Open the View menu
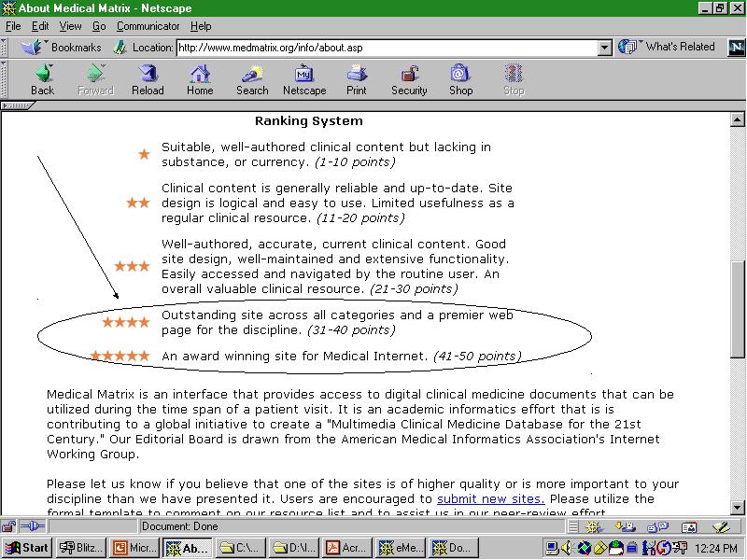 pos(71,26)
